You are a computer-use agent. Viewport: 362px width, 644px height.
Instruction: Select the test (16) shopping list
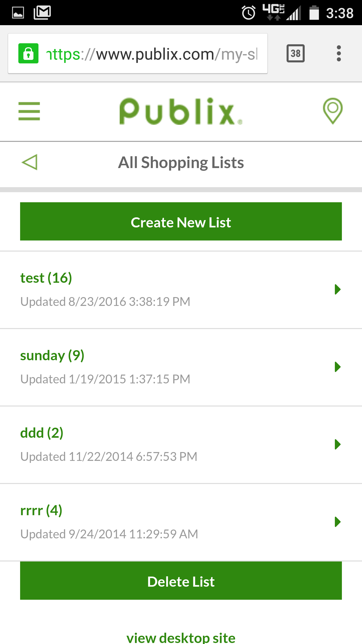pyautogui.click(x=46, y=278)
